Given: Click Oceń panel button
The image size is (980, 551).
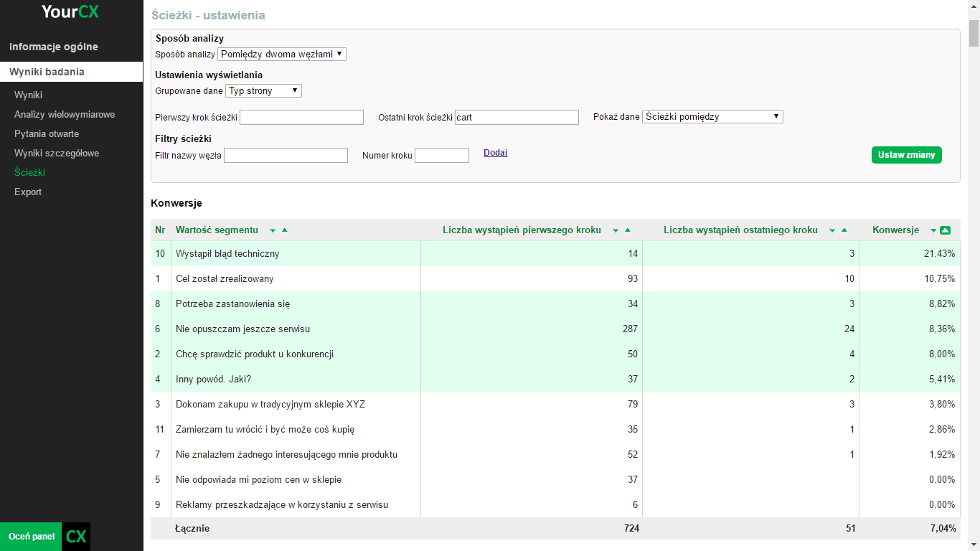Looking at the screenshot, I should point(31,537).
